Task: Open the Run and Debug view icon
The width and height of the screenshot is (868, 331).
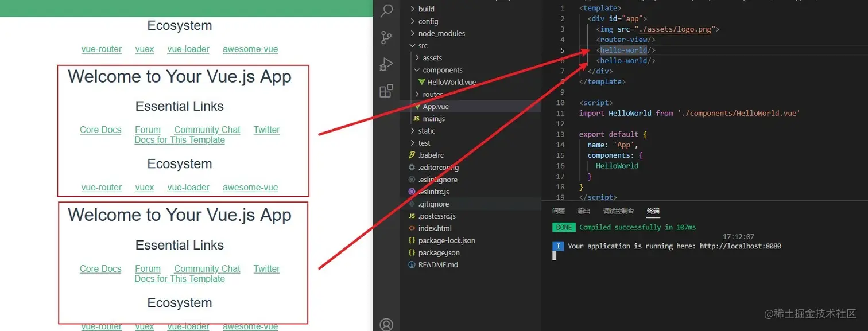Action: [x=387, y=64]
